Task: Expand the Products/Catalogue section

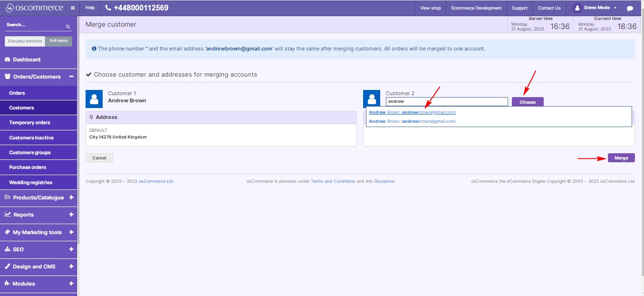Action: pos(71,197)
